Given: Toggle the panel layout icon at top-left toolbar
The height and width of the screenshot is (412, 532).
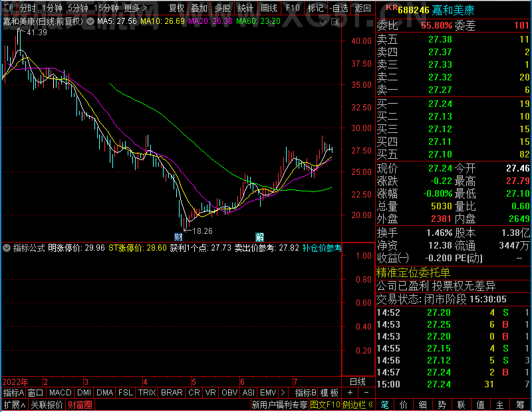Looking at the screenshot, I should [x=9, y=7].
